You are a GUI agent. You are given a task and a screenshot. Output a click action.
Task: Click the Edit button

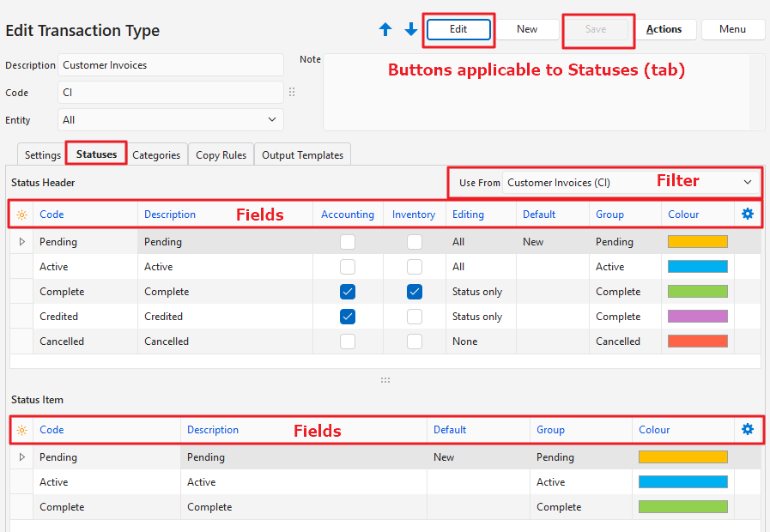(458, 29)
